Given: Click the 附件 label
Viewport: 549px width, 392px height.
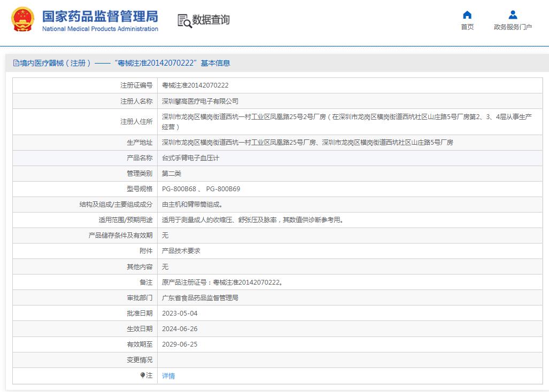Looking at the screenshot, I should pyautogui.click(x=146, y=250).
